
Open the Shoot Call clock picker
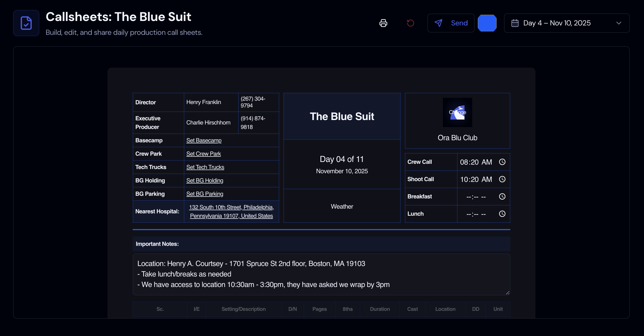coord(502,179)
